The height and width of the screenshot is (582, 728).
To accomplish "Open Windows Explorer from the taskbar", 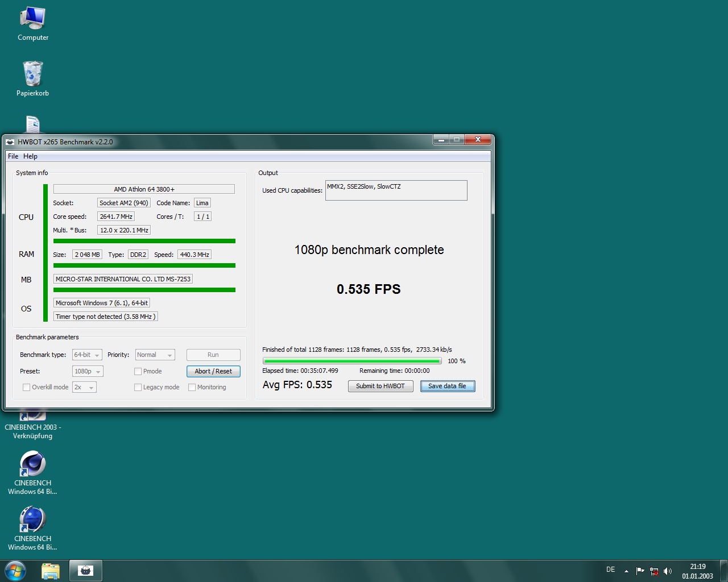I will (51, 571).
